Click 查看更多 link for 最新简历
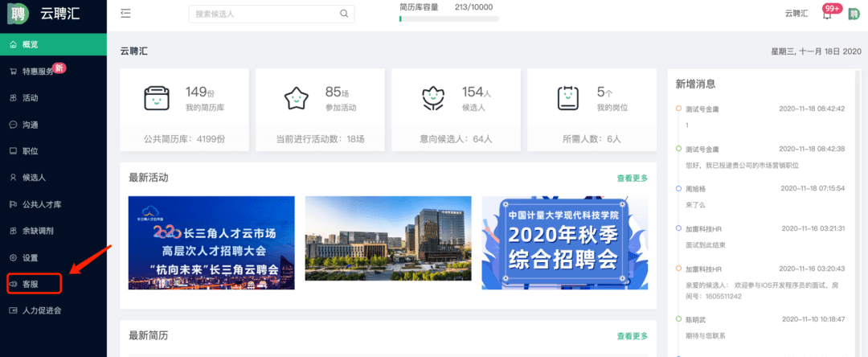 coord(633,336)
